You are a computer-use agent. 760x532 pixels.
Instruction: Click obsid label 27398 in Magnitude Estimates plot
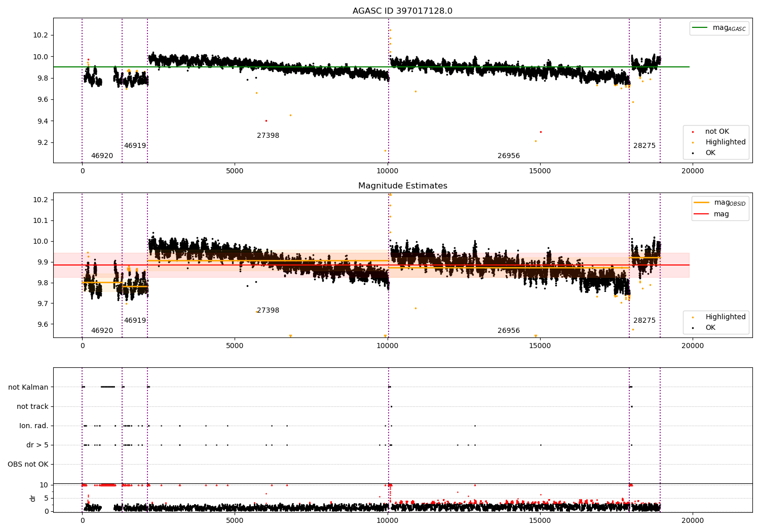click(x=268, y=311)
